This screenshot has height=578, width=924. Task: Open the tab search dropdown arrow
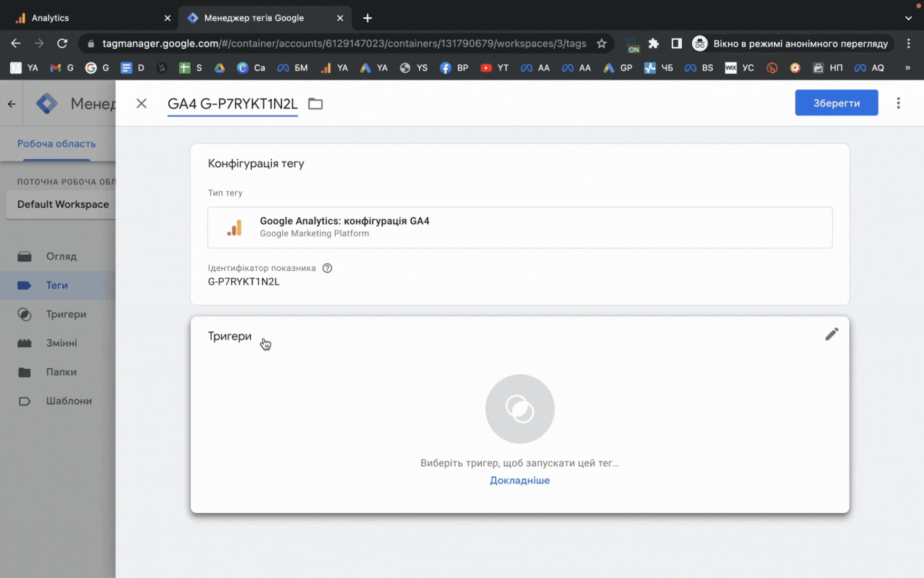908,18
